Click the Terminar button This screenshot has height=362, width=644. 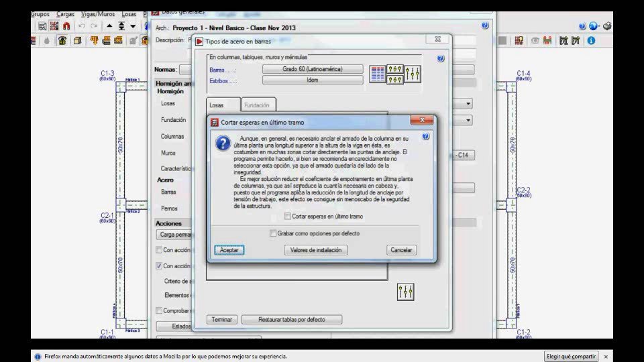222,319
